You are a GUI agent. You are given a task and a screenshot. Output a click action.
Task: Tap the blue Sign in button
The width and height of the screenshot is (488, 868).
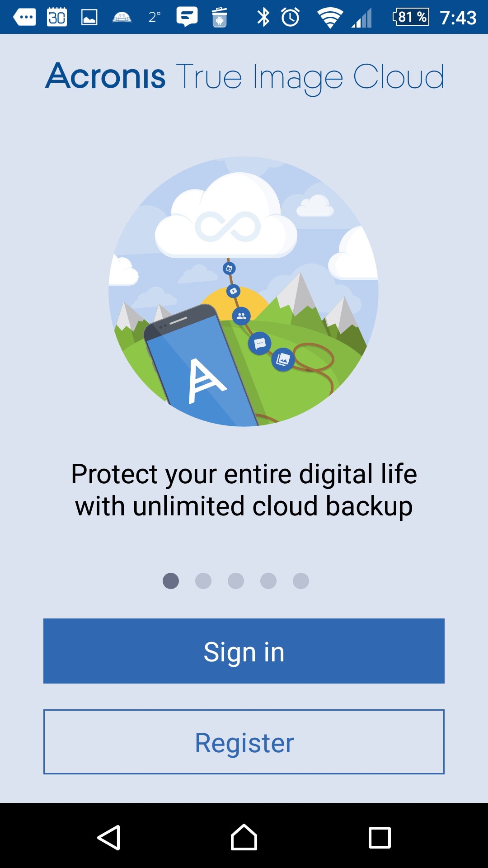[244, 651]
